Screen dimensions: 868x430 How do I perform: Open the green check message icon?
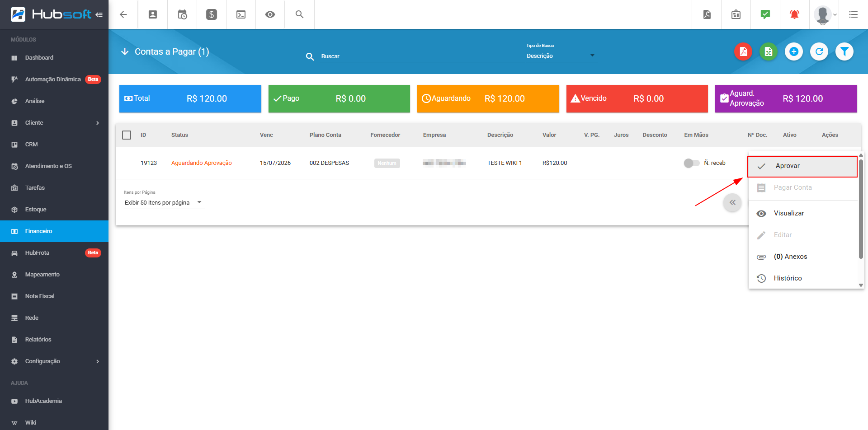765,14
